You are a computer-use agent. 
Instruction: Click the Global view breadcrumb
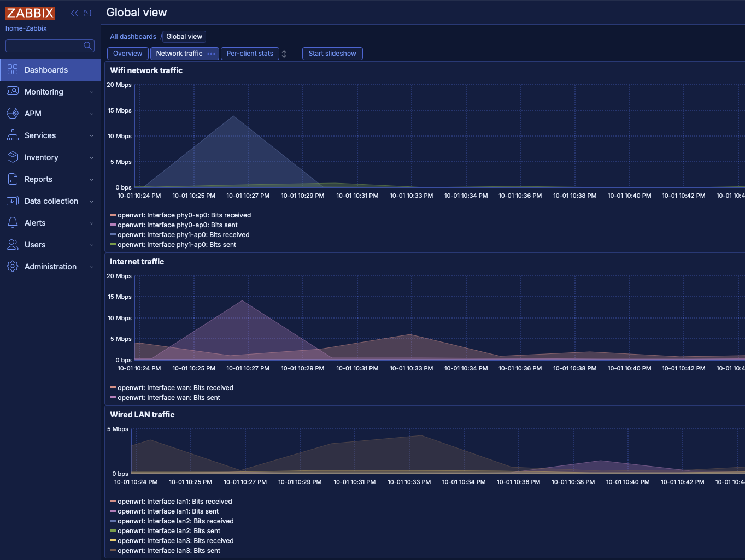(x=184, y=37)
